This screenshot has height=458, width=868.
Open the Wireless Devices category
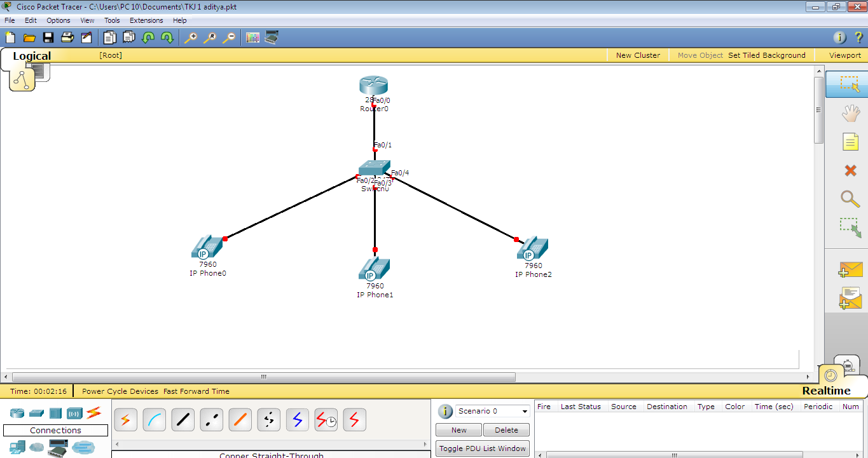[x=74, y=413]
